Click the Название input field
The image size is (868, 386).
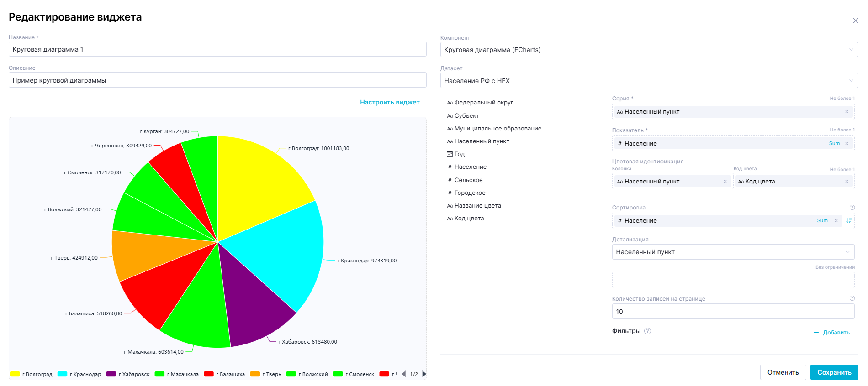217,49
